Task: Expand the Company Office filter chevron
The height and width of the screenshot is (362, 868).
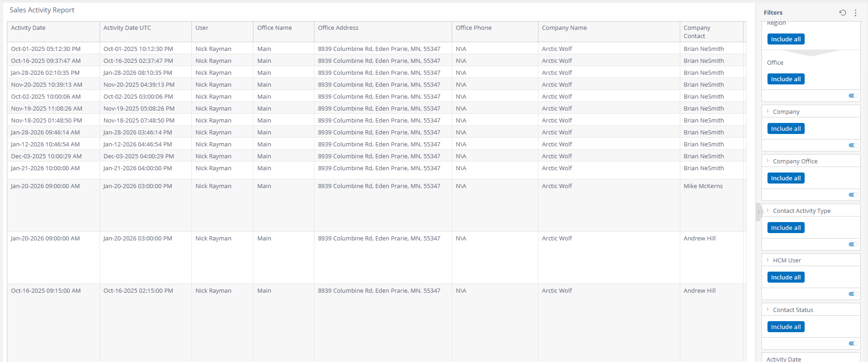Action: 767,161
